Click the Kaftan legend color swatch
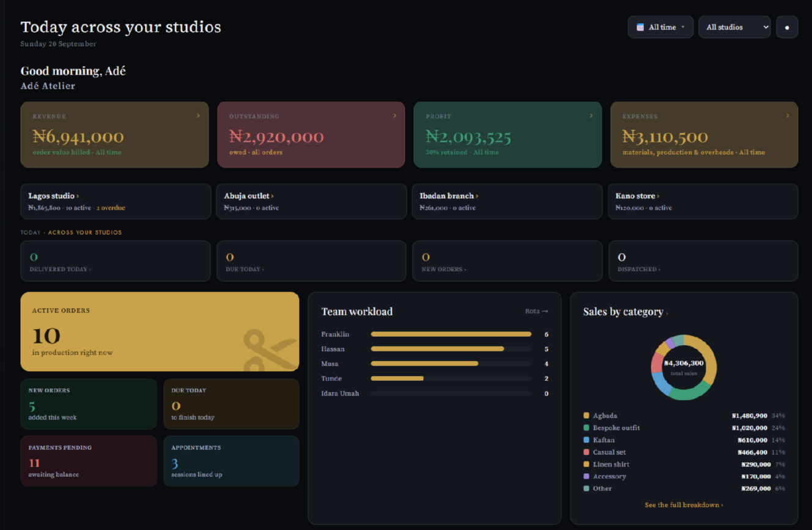This screenshot has height=530, width=812. point(586,440)
